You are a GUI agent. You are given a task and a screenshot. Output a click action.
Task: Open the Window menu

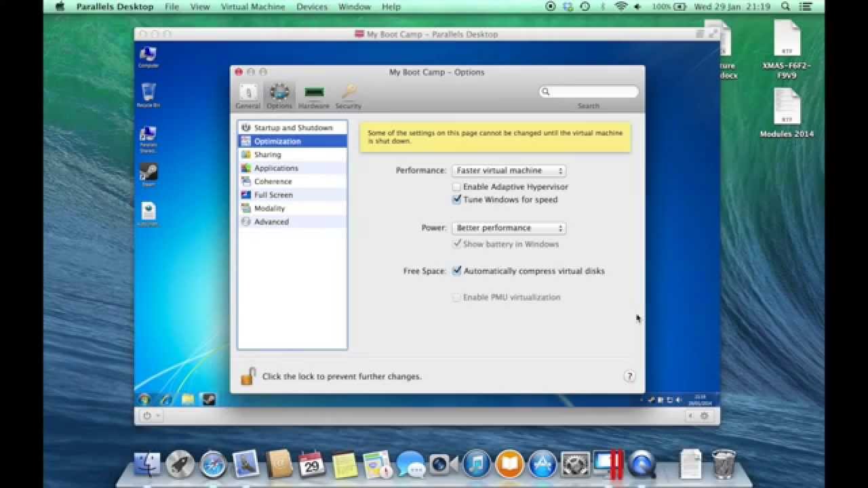(x=355, y=7)
